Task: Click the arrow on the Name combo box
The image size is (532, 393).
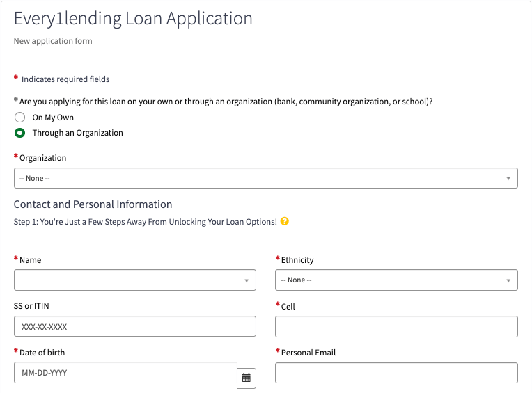Action: [247, 280]
